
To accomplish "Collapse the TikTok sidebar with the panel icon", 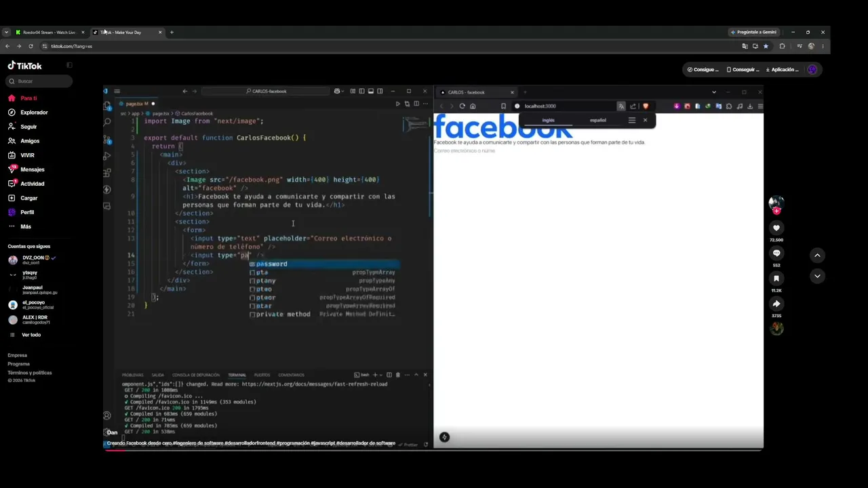I will [69, 65].
